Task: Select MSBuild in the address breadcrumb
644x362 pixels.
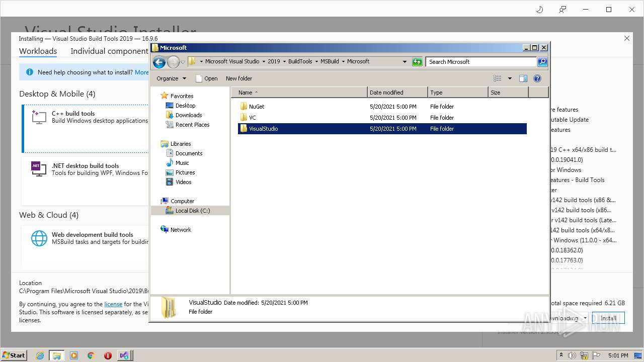Action: 330,61
